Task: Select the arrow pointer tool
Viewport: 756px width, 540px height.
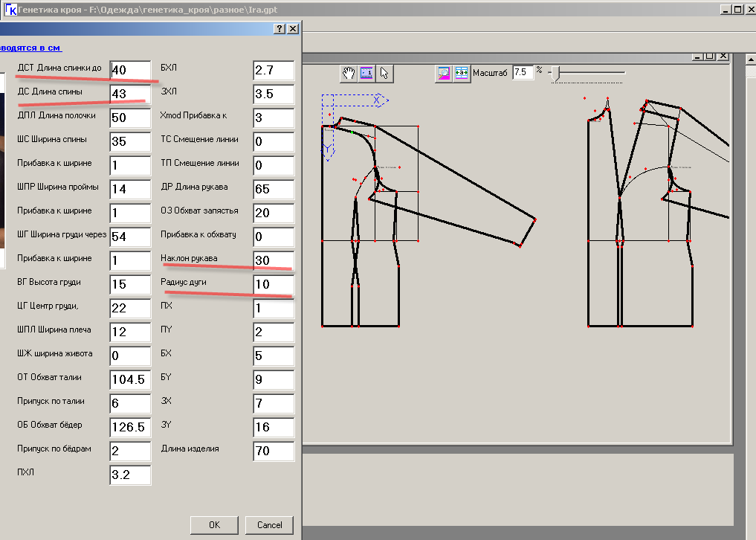Action: [x=384, y=73]
